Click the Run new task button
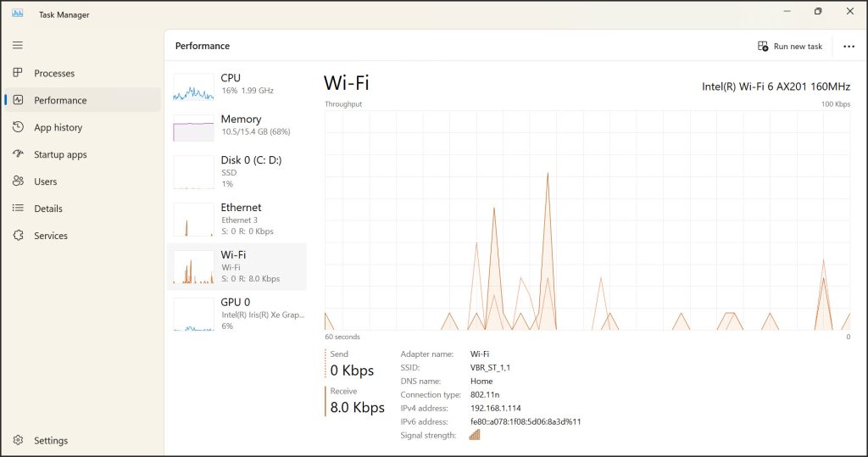The height and width of the screenshot is (457, 868). click(790, 47)
